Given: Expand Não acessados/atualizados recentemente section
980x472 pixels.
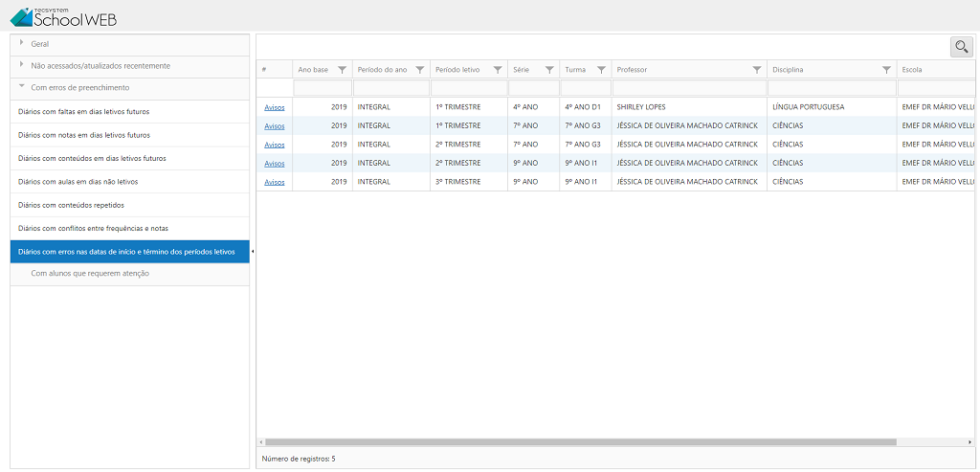Looking at the screenshot, I should [100, 66].
